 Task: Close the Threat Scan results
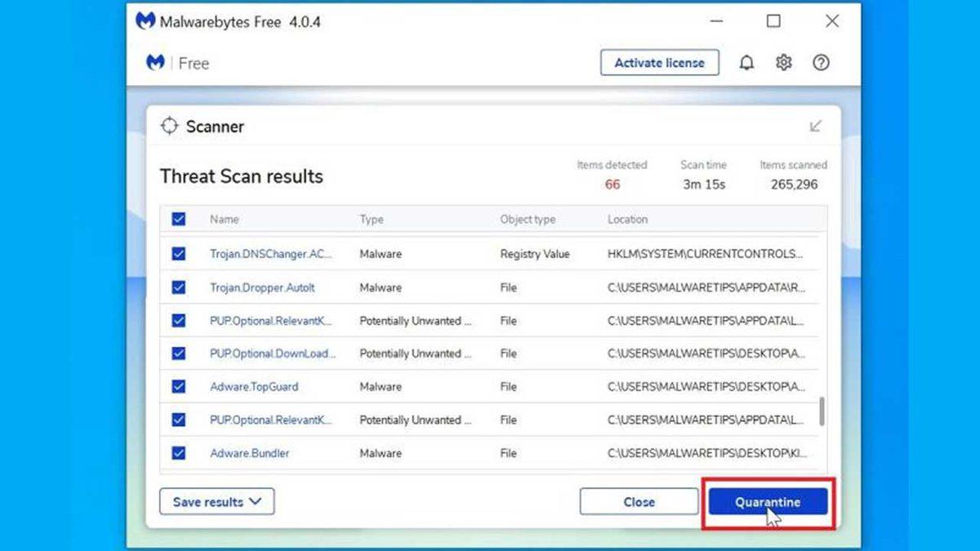(639, 501)
